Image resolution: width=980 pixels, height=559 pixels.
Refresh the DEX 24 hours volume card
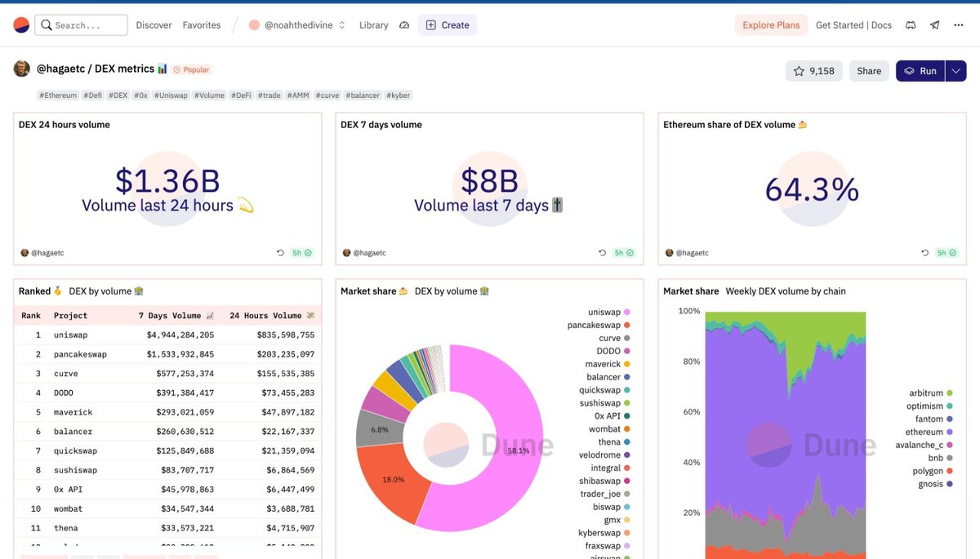281,253
